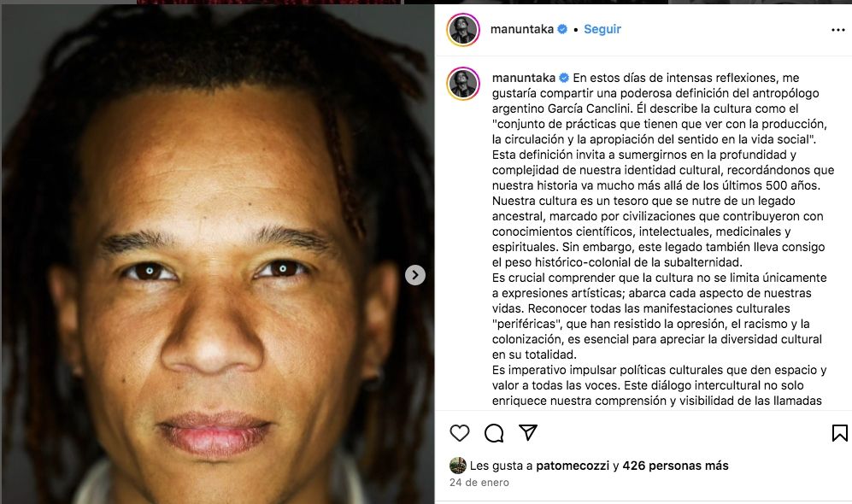Click manuntaka's header profile picture
This screenshot has width=852, height=504.
463,30
